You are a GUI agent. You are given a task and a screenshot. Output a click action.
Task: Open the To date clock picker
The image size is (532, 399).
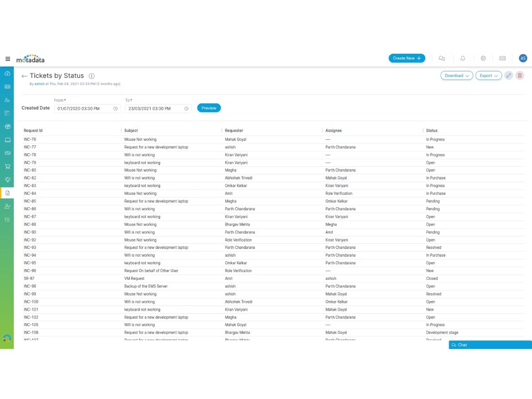[x=186, y=109]
